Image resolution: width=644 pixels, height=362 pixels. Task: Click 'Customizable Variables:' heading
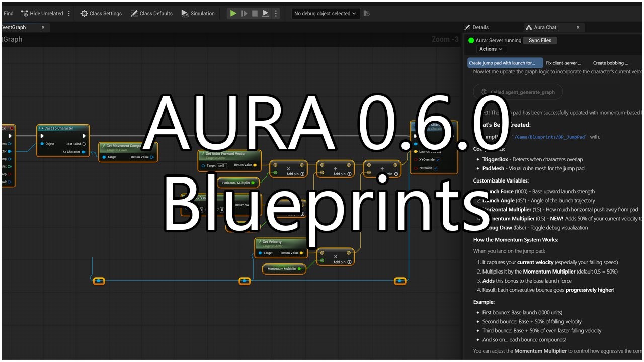pyautogui.click(x=501, y=180)
